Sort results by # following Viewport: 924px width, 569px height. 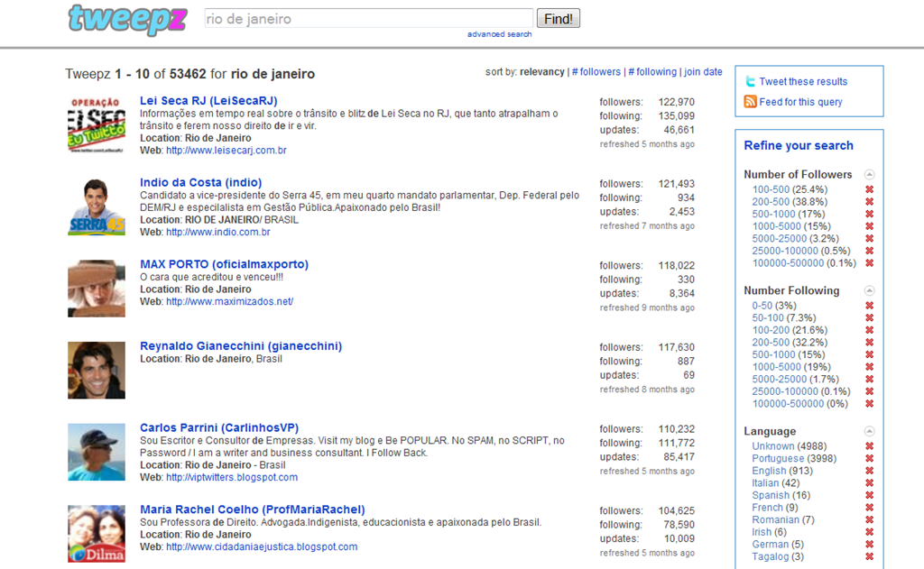click(652, 72)
